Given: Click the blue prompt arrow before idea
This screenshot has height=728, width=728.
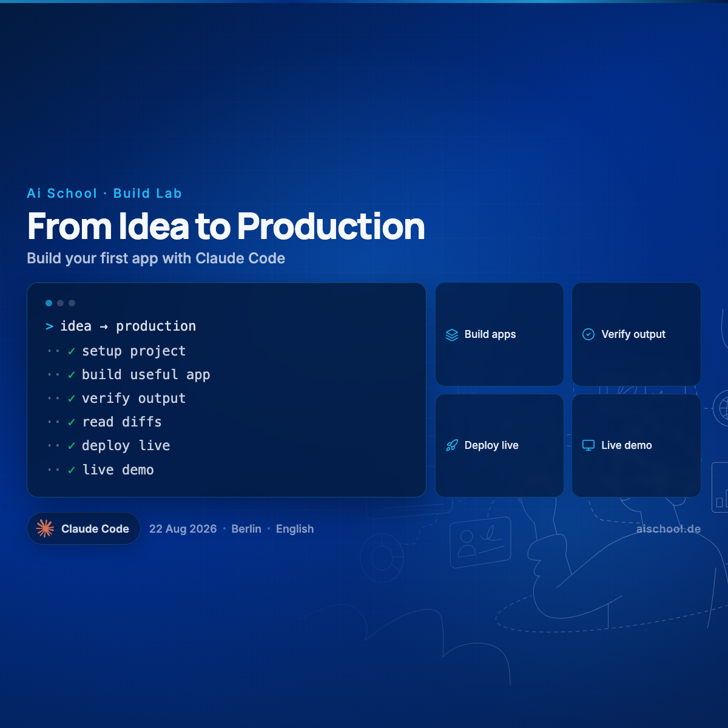Looking at the screenshot, I should 50,326.
